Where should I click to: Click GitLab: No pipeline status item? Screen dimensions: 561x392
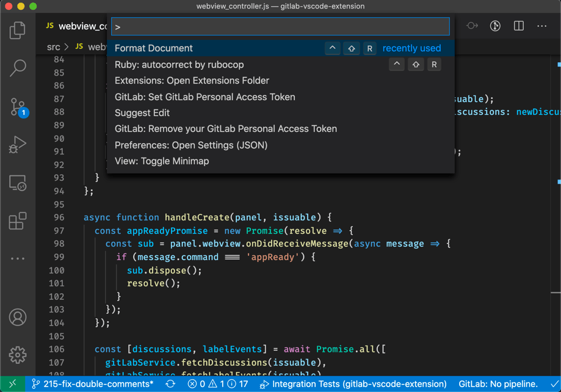498,384
